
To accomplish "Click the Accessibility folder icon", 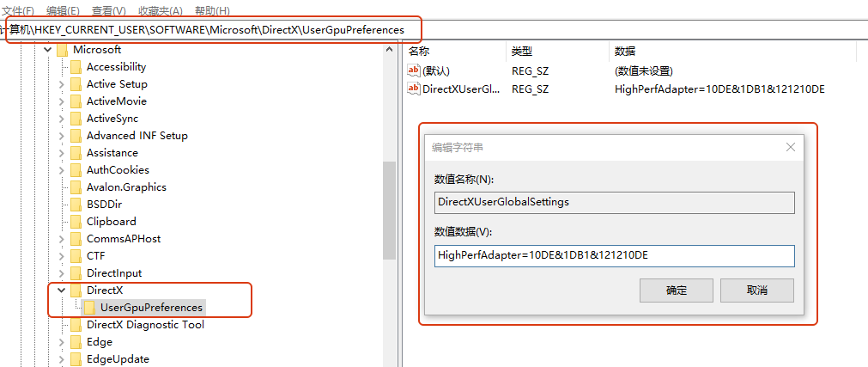I will (76, 67).
